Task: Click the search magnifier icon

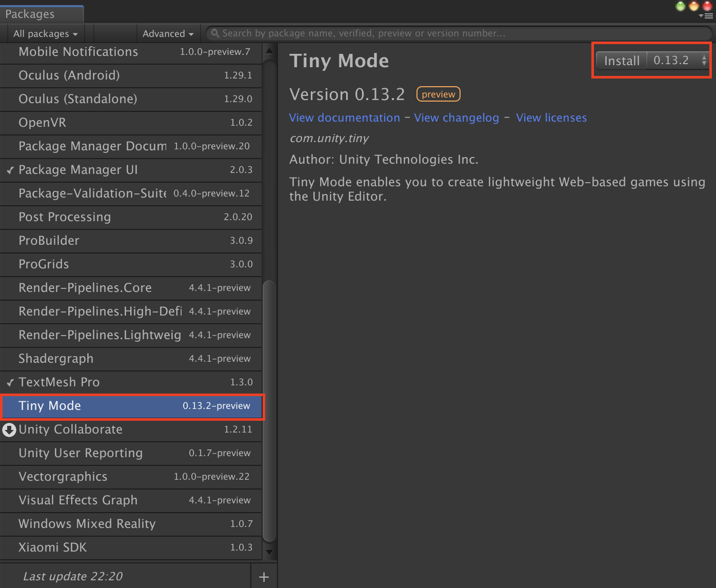Action: (x=215, y=33)
